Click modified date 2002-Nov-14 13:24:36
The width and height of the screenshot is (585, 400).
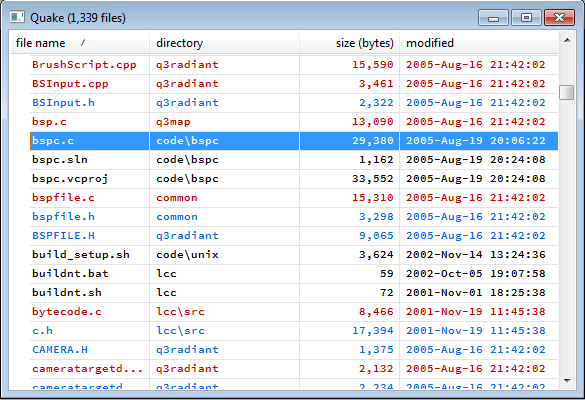point(476,255)
